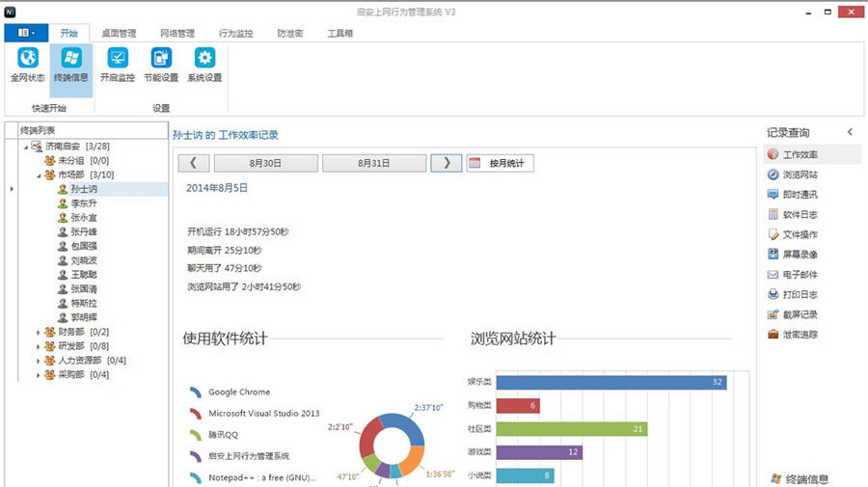The image size is (868, 487).
Task: Select user 郭明辉
Action: pos(78,317)
